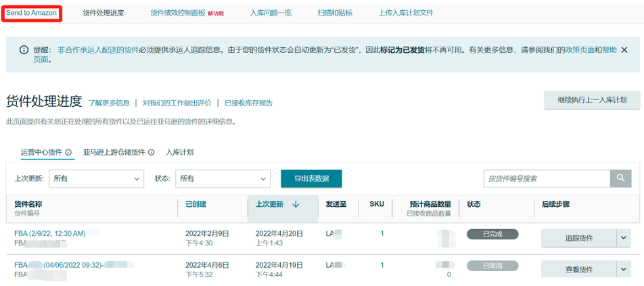Click info icon beside 亚马逊上游仓储货件 tab

pos(151,152)
